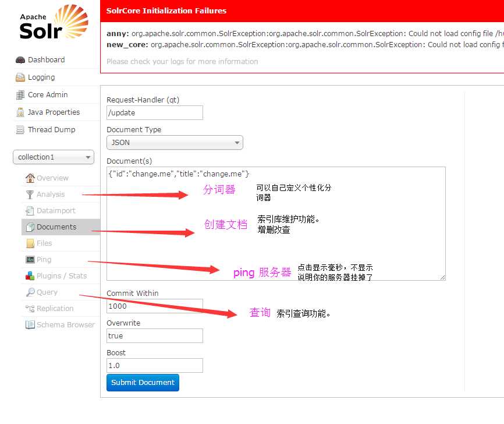
Task: View Java Properties
Action: 54,112
